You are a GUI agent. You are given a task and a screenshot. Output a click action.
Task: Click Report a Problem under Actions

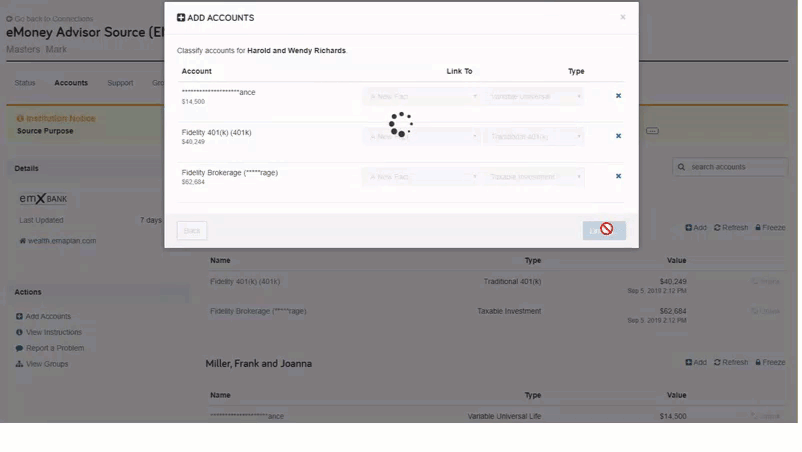click(x=50, y=348)
